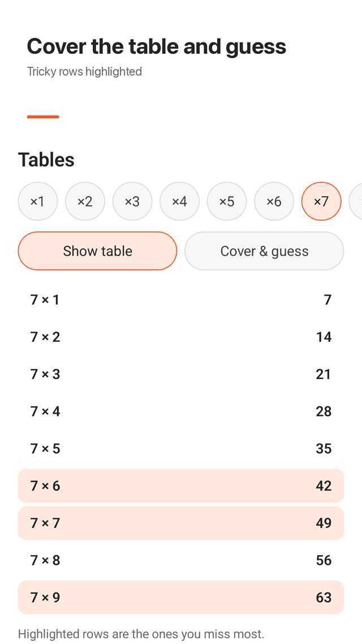362x644 pixels.
Task: Select the ×2 table chip
Action: pos(85,201)
